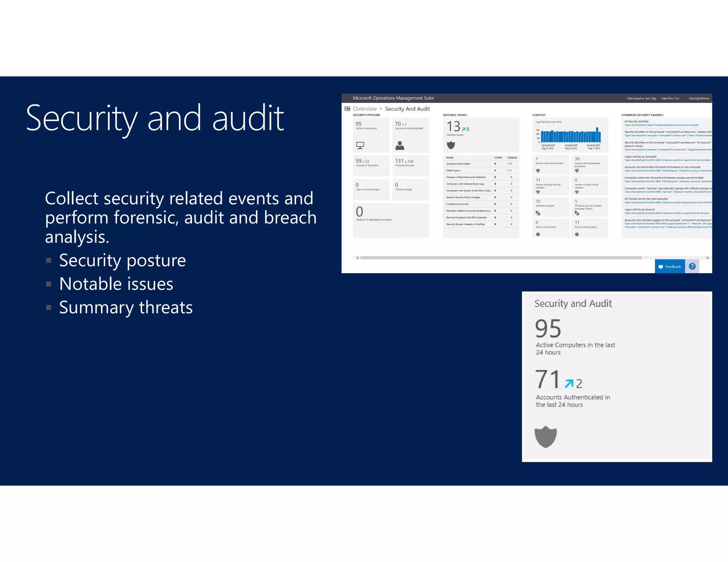Select the OpInsightsDemo account menu

[x=699, y=98]
